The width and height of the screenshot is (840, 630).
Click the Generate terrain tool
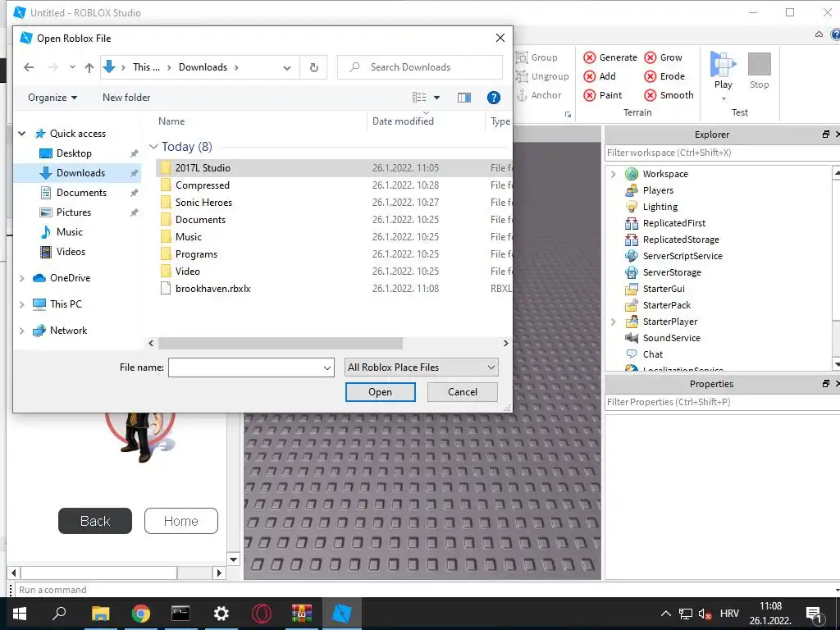pos(610,57)
